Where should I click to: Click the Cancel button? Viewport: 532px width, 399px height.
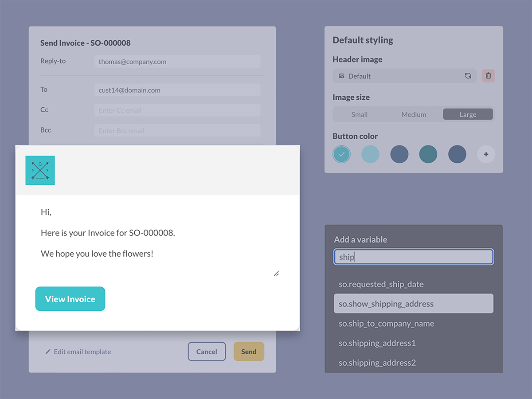tap(207, 352)
